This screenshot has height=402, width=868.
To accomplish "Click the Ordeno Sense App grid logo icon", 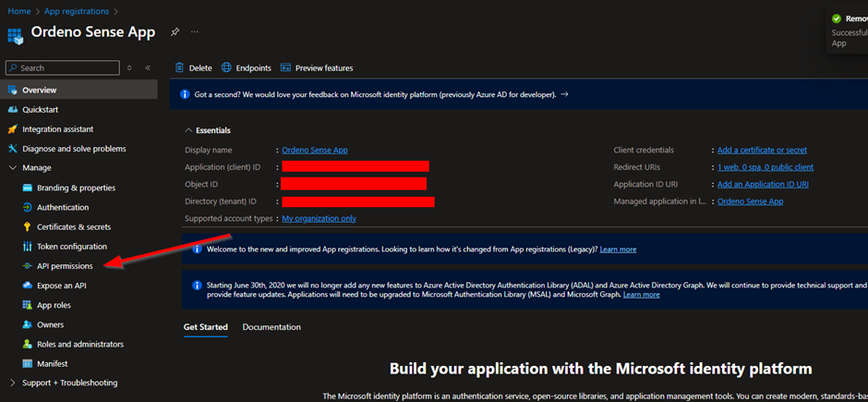I will pos(15,35).
